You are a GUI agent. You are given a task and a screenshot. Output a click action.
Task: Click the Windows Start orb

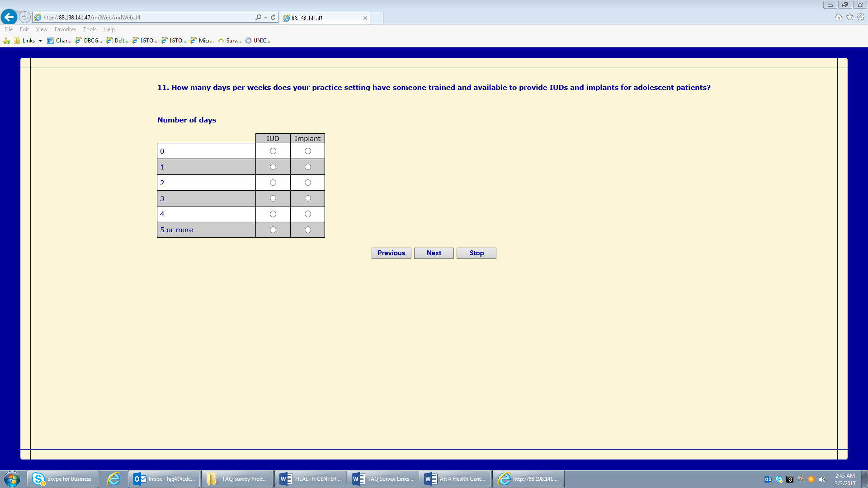coord(12,479)
